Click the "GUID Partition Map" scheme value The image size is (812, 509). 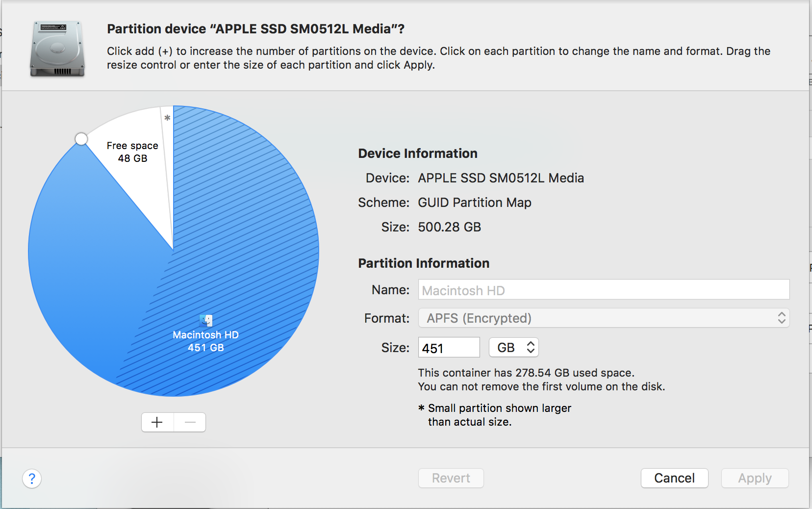coord(475,203)
